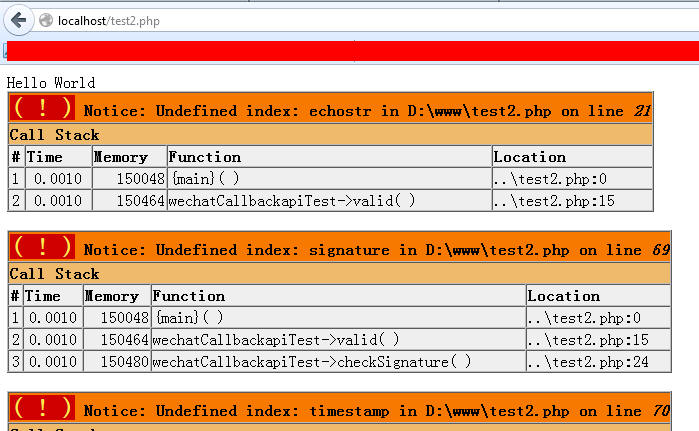Click the 'Location' column header in the echostr table
Image resolution: width=699 pixels, height=431 pixels.
pos(572,157)
